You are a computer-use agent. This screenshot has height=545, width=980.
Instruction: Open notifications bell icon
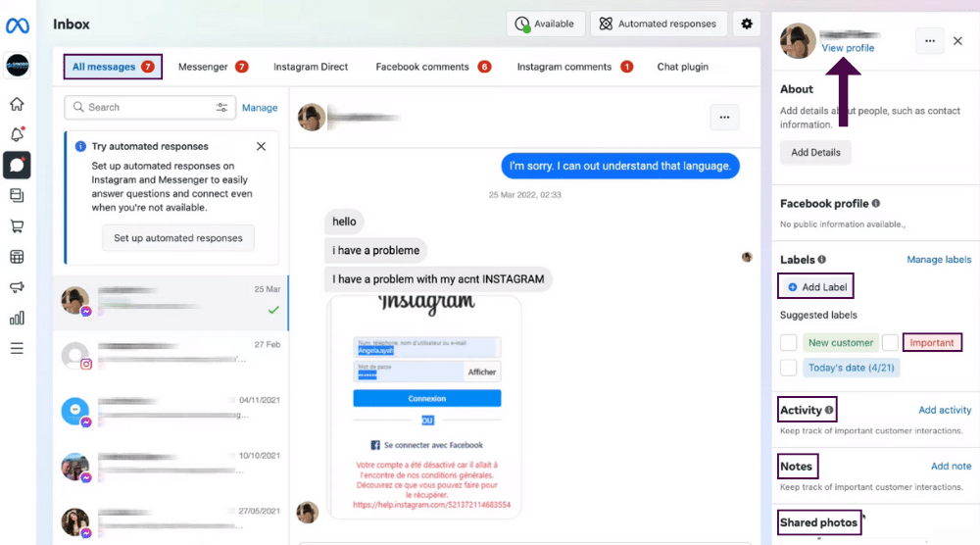coord(17,134)
